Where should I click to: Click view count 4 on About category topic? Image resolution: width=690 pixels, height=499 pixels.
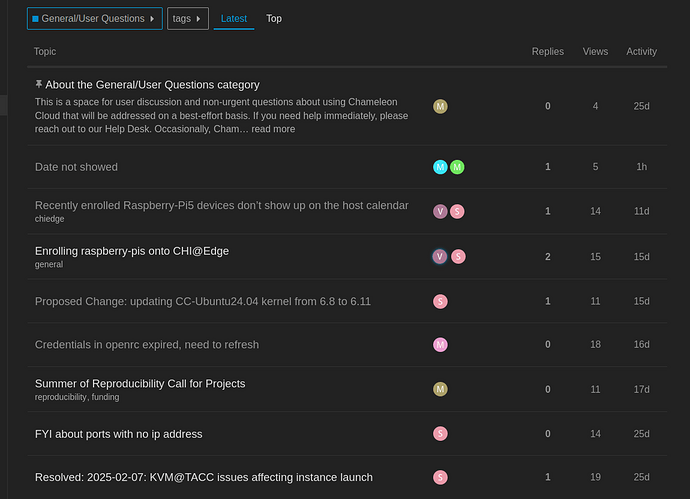click(x=595, y=106)
